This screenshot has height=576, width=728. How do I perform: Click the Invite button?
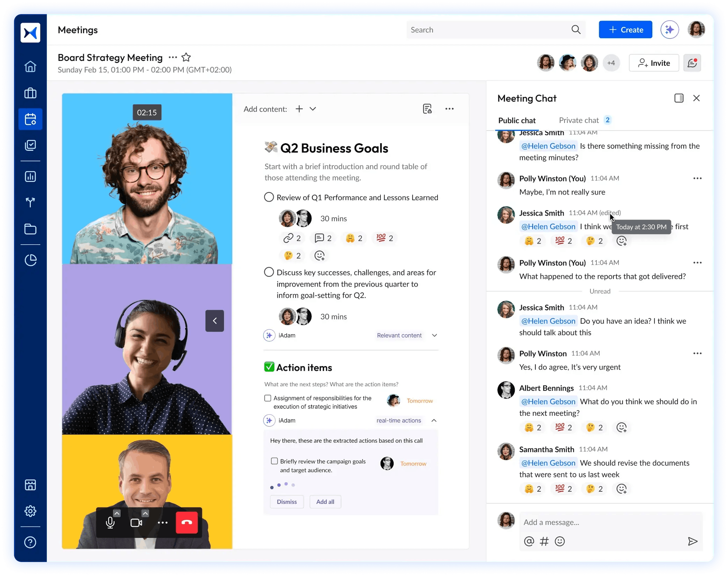(653, 63)
